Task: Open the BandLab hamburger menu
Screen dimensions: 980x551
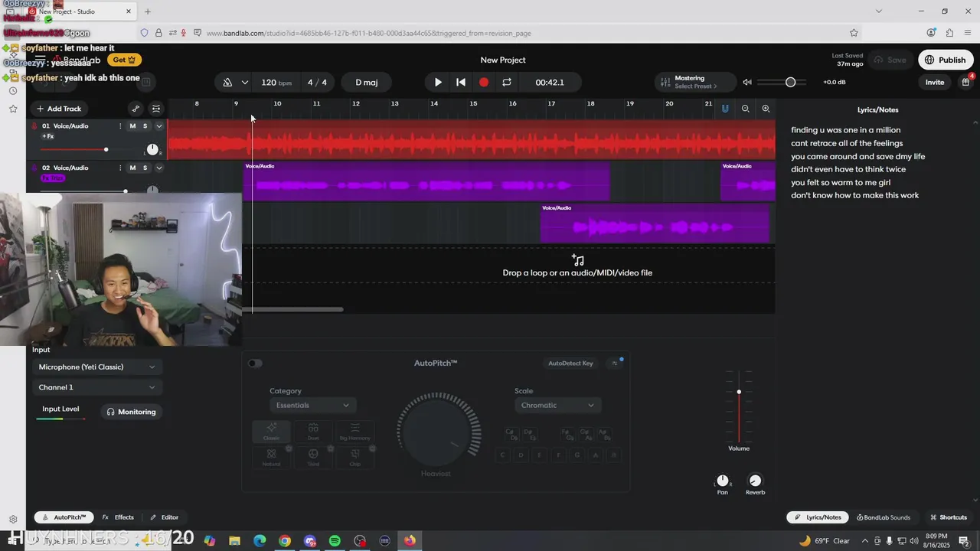Action: pyautogui.click(x=40, y=60)
